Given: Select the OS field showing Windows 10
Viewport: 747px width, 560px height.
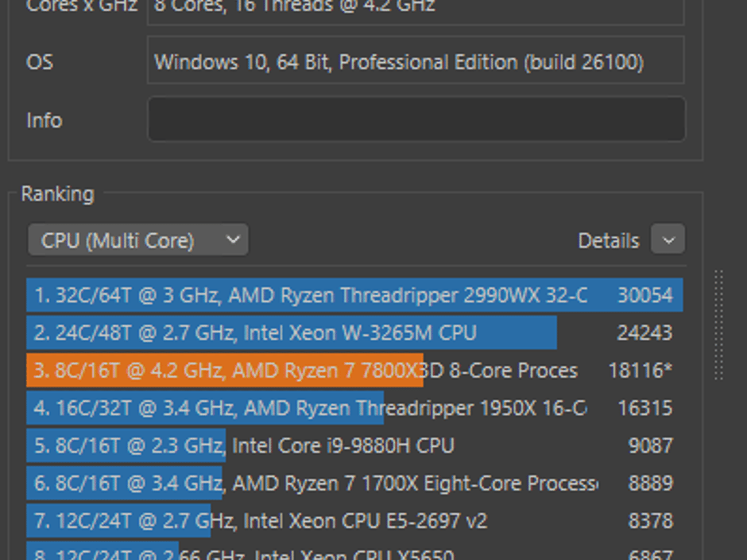Looking at the screenshot, I should [x=416, y=60].
